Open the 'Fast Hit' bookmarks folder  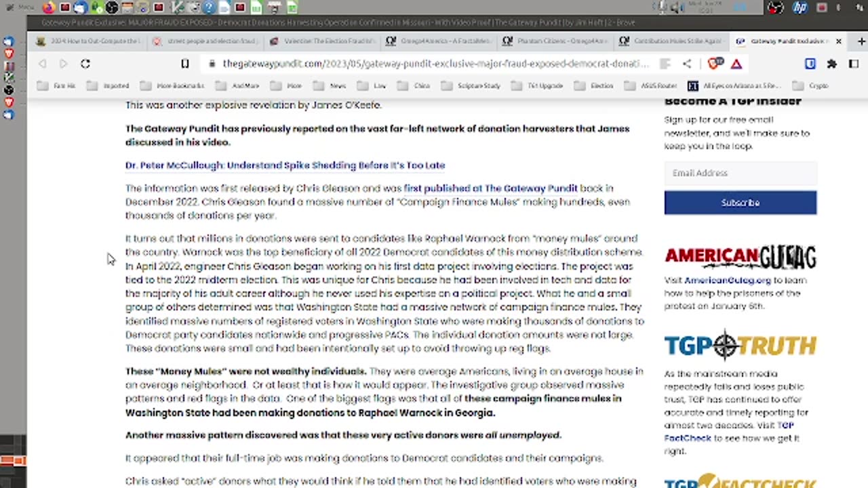[57, 86]
